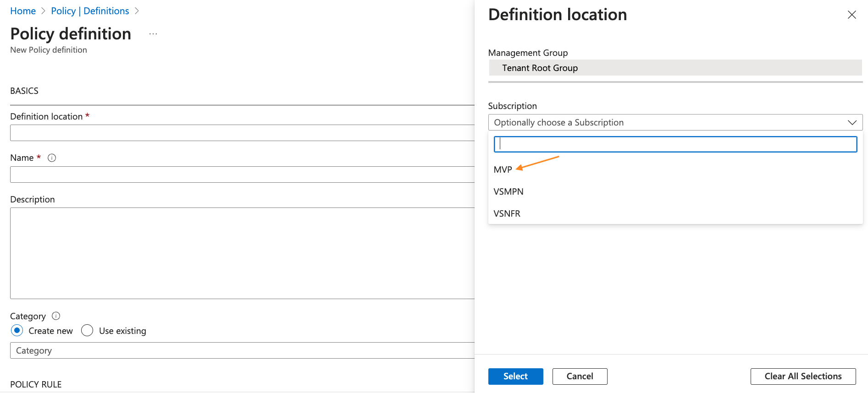Screen dimensions: 868x393
Task: Choose VSNFR subscription from the list
Action: pyautogui.click(x=507, y=213)
